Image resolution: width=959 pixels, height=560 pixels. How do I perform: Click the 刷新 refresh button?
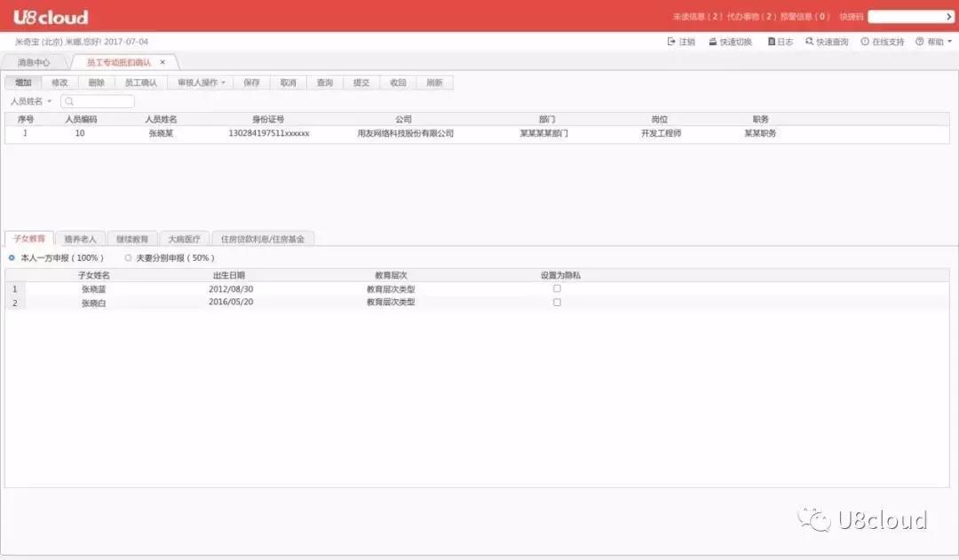coord(435,83)
